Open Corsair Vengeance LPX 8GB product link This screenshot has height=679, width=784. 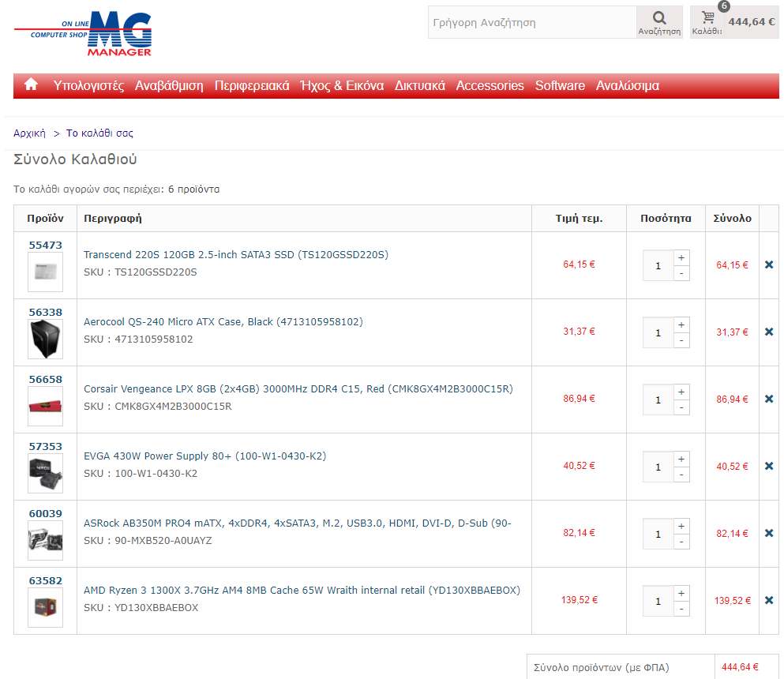(298, 388)
